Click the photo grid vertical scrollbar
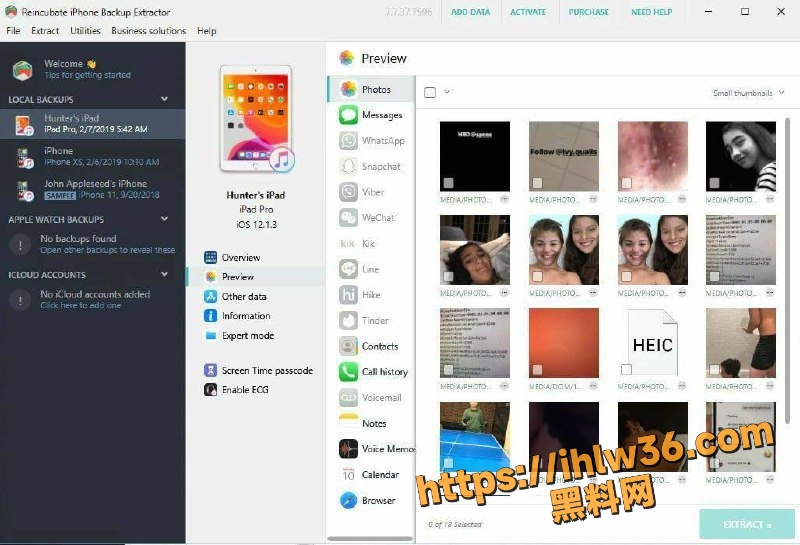The width and height of the screenshot is (800, 545). tap(787, 270)
